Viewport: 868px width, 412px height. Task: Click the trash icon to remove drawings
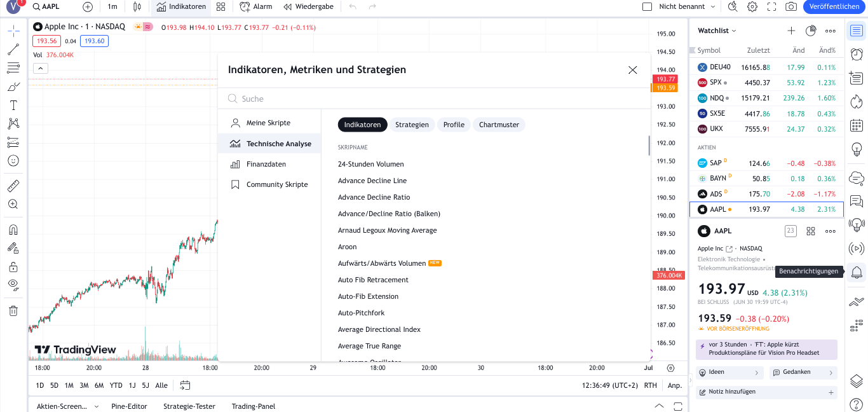click(x=13, y=311)
